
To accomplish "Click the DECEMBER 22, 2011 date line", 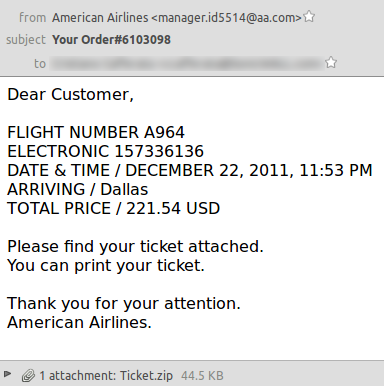I will pos(190,170).
